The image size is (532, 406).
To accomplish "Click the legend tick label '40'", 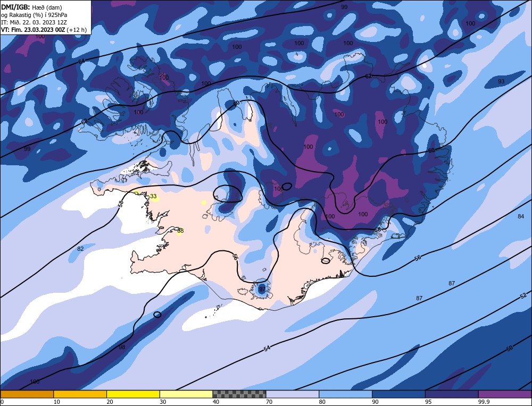I will click(x=216, y=402).
